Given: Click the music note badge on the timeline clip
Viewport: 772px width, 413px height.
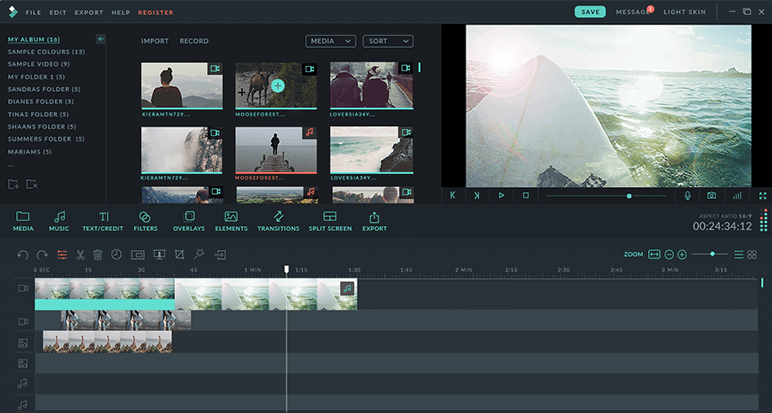Looking at the screenshot, I should click(x=347, y=288).
